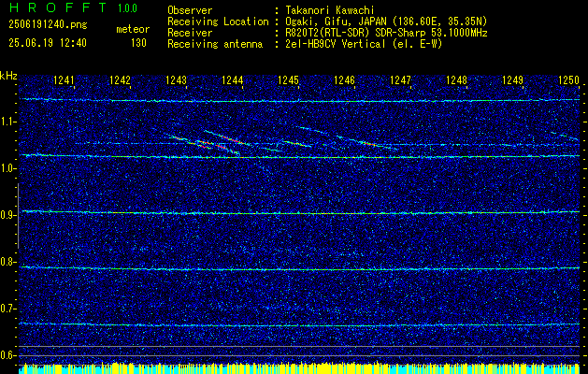Click the Receiving antenna label

pos(215,44)
